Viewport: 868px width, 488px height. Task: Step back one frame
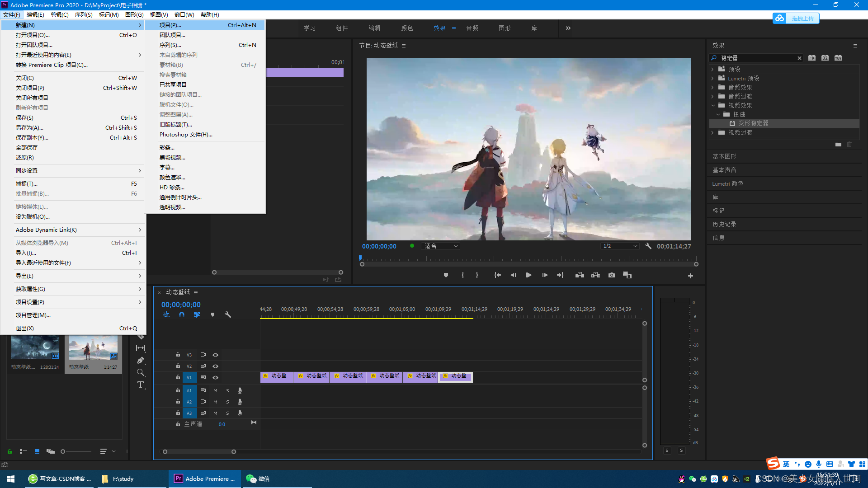tap(513, 275)
